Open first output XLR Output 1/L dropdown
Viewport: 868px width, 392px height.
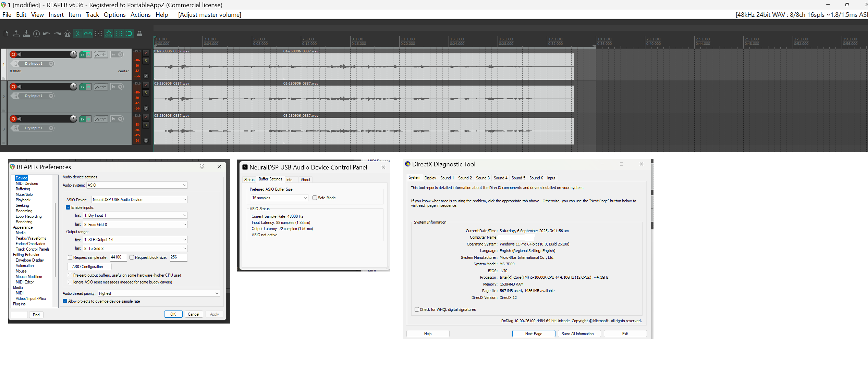(135, 240)
